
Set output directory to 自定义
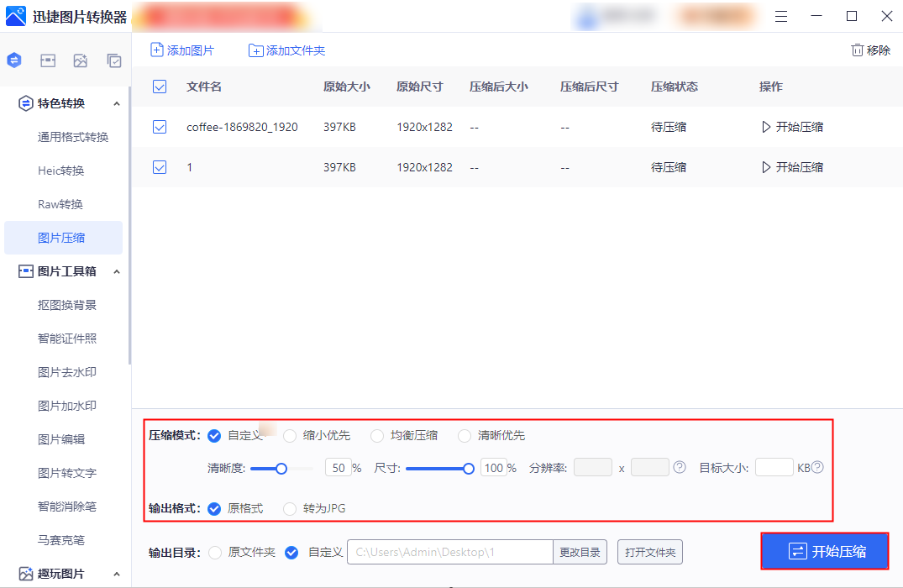pos(292,553)
